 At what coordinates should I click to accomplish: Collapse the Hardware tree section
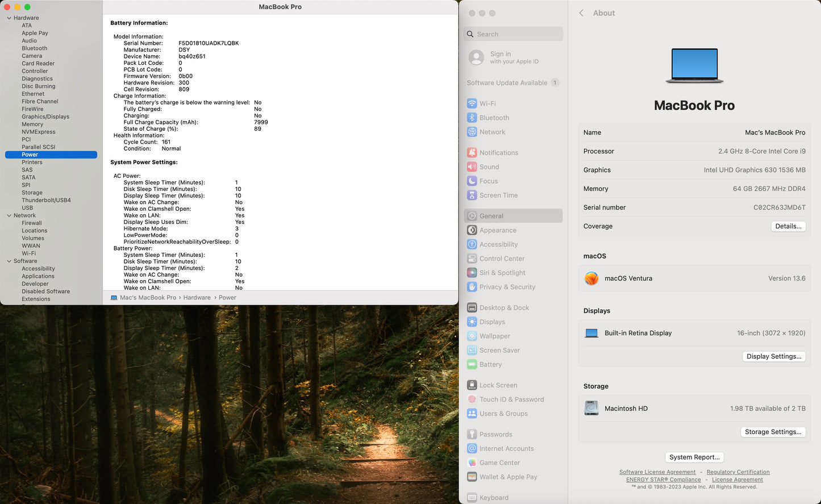[x=9, y=18]
